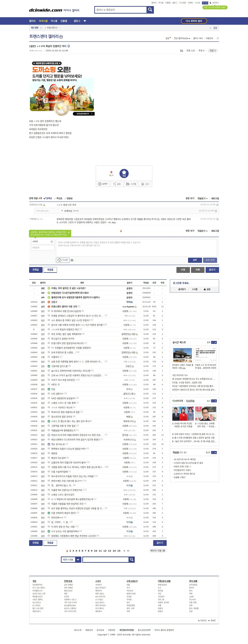248x644 pixels.
Task: Open post '트랜스젠더 갤러리 이용 규칙'
Action: [x=64, y=307]
